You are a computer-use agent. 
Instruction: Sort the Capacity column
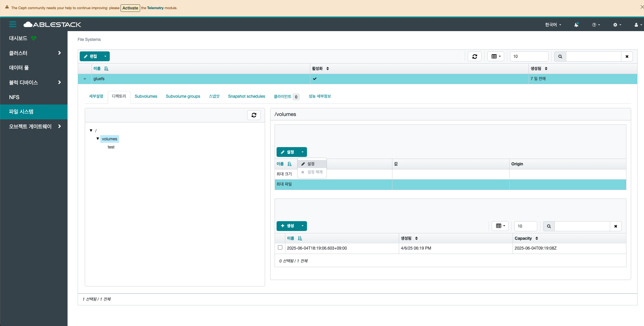[x=526, y=238]
